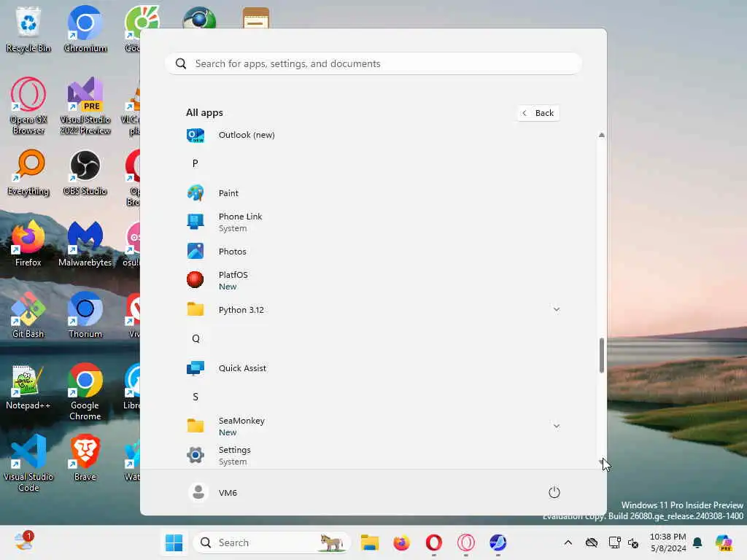This screenshot has height=560, width=747.
Task: Open the weather widget on the taskbar
Action: point(24,542)
